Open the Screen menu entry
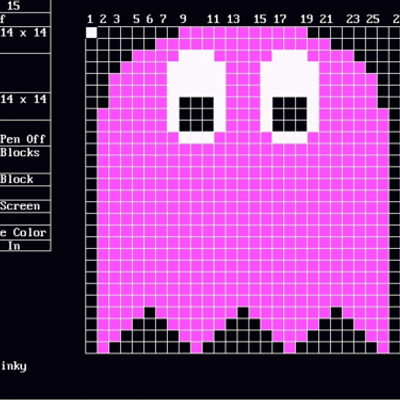This screenshot has width=400, height=400. click(x=20, y=206)
